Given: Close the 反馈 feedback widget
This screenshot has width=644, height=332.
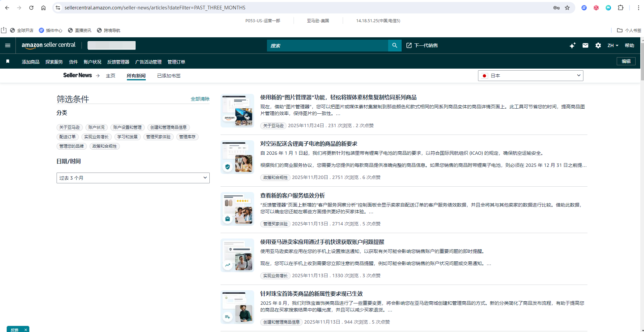Looking at the screenshot, I should point(26,330).
